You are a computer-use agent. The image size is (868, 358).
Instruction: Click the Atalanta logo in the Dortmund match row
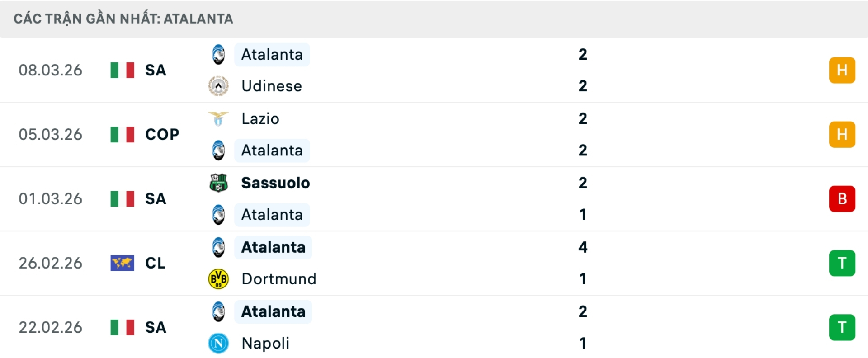(218, 247)
